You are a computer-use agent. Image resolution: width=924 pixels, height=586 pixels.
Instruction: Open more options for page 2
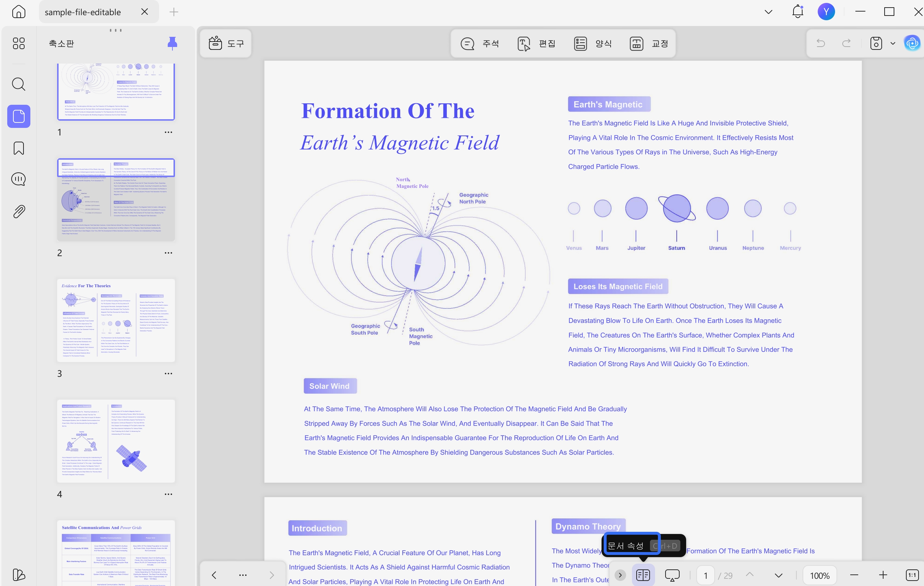pyautogui.click(x=168, y=253)
